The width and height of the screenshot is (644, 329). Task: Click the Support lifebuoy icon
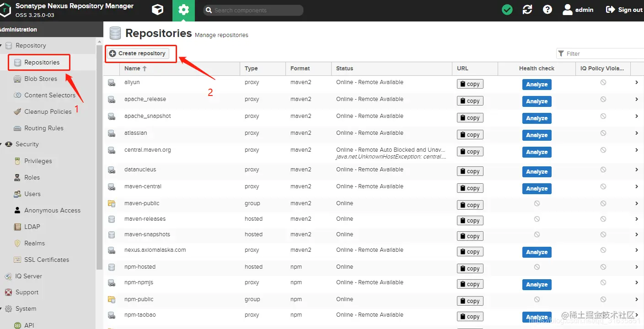pyautogui.click(x=8, y=292)
